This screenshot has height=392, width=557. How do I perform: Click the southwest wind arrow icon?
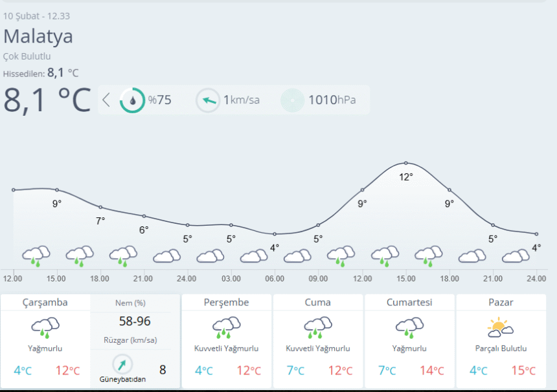[x=122, y=364]
